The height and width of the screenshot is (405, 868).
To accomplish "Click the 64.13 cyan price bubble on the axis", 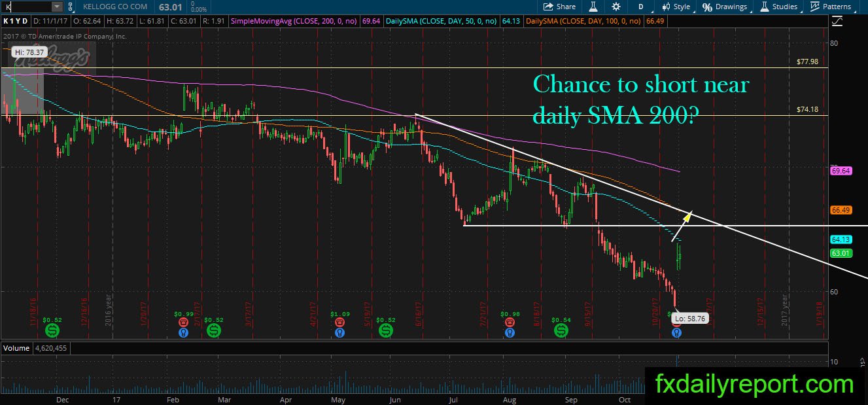I will click(x=841, y=239).
